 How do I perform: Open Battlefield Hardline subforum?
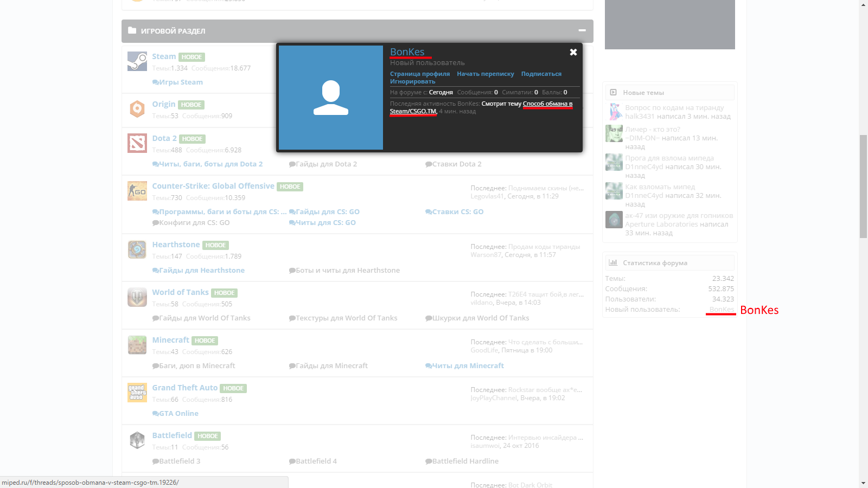point(465,461)
